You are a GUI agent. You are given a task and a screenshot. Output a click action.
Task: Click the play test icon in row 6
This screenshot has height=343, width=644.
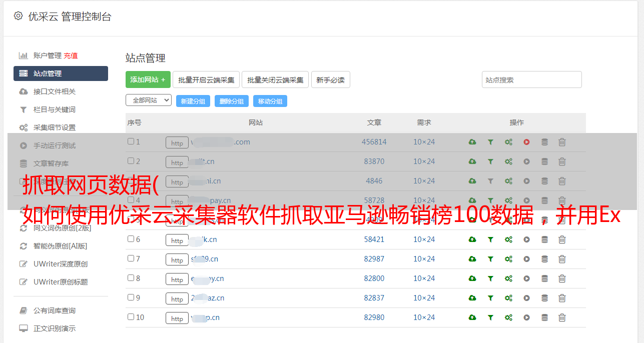526,239
